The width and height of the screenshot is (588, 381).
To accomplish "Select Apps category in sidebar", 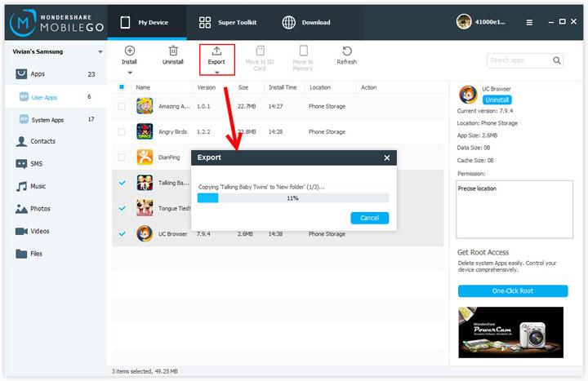I will pos(56,73).
